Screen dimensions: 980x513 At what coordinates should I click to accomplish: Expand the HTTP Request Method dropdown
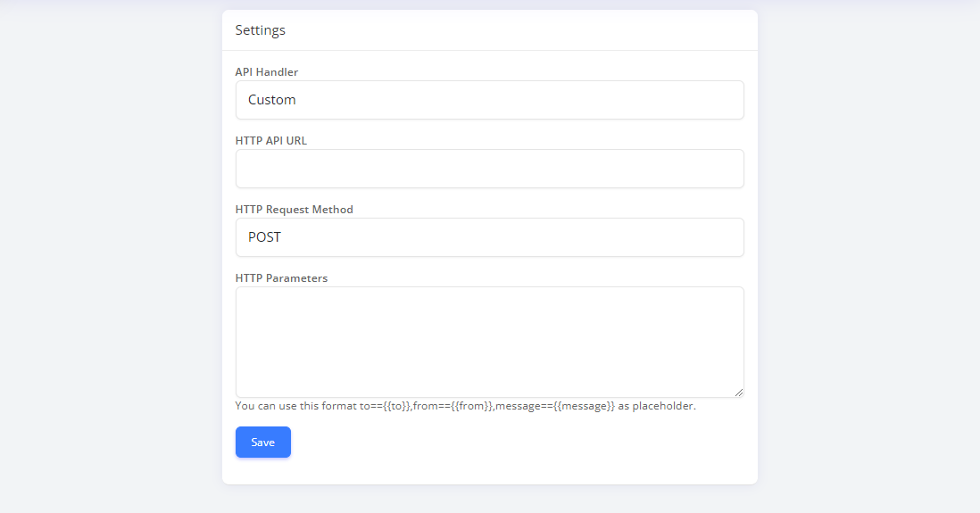(489, 237)
